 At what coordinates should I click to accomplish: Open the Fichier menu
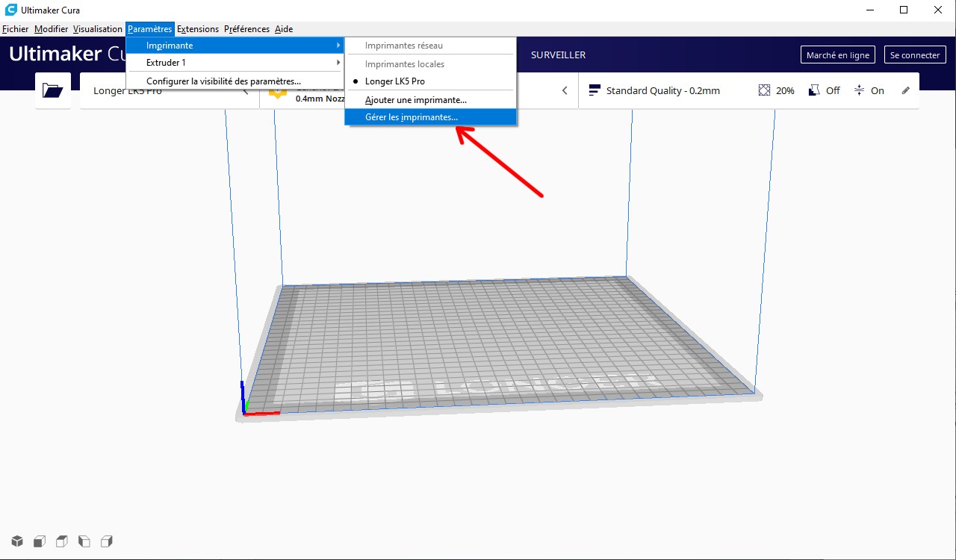pyautogui.click(x=15, y=29)
